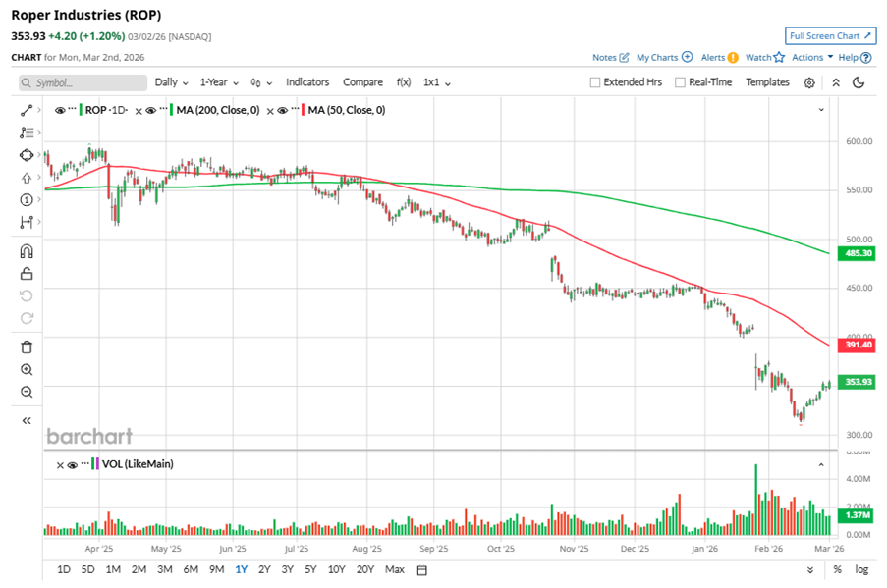Expand the trend line tool submenu arrow
This screenshot has width=887, height=588.
(39, 110)
